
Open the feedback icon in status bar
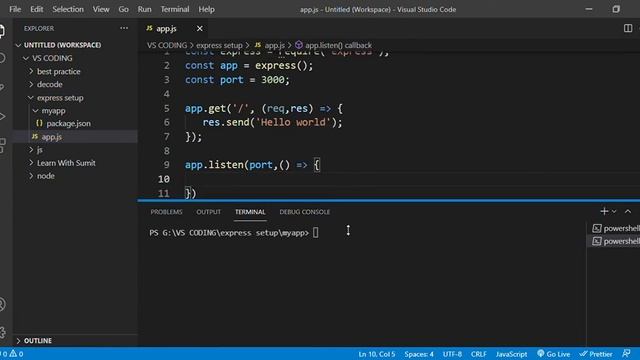[626, 354]
